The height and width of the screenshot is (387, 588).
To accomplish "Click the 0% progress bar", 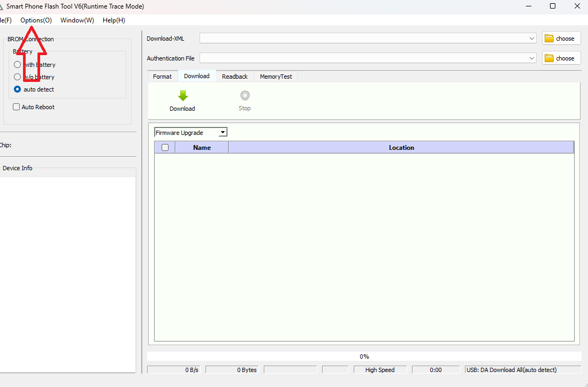I will 364,356.
